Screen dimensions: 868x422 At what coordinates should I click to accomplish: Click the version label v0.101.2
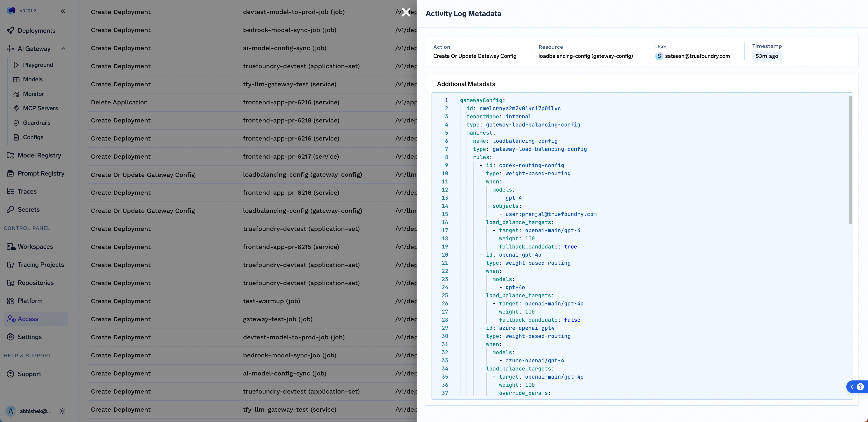point(28,11)
